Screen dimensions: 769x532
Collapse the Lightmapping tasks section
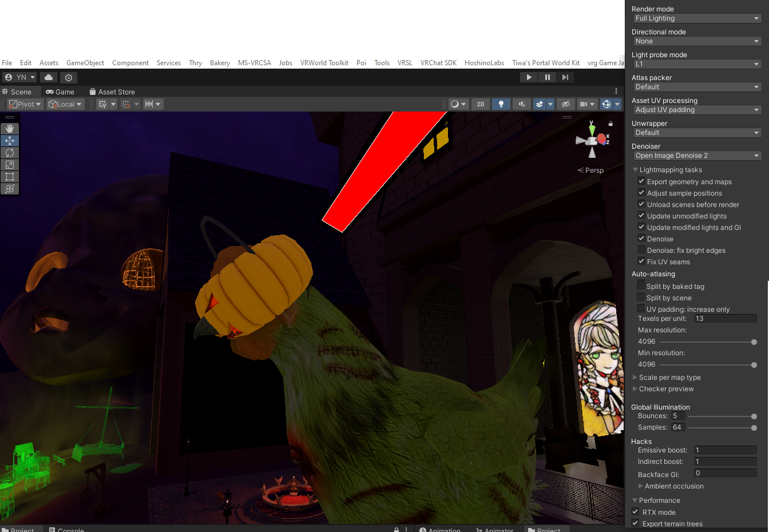635,170
